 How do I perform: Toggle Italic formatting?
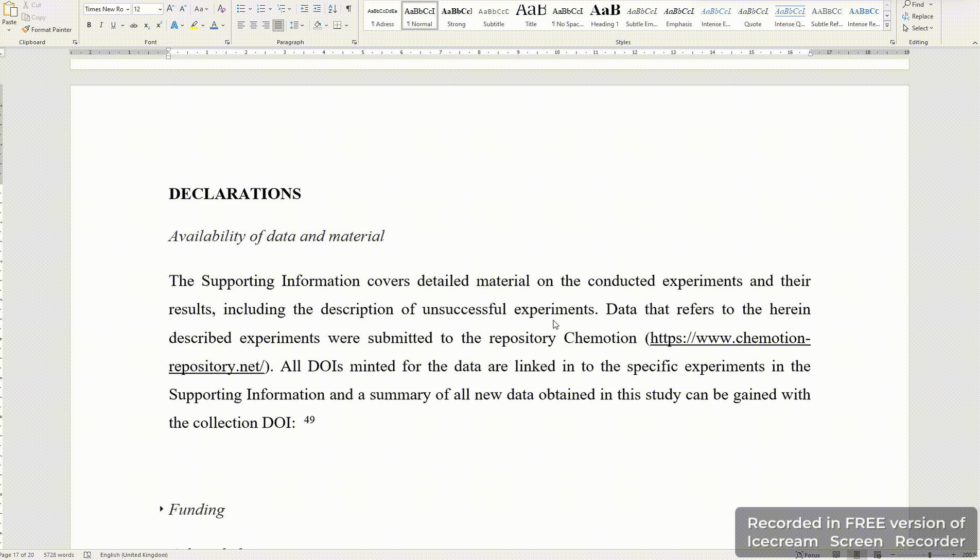[101, 25]
